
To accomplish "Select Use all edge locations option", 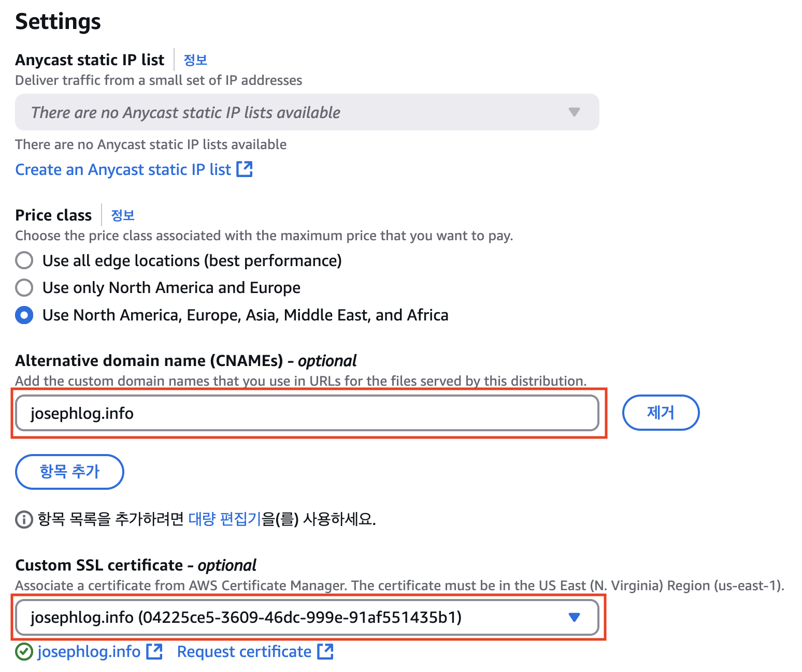I will (x=24, y=260).
